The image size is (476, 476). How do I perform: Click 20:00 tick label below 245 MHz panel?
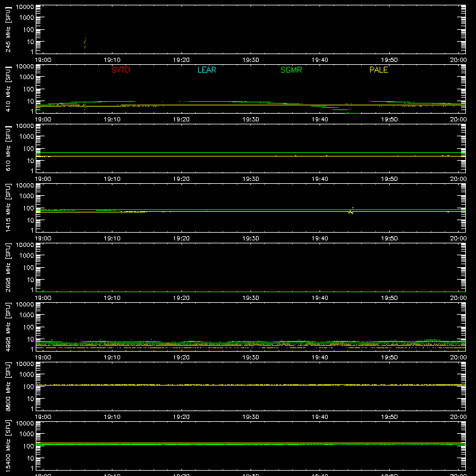click(x=458, y=60)
